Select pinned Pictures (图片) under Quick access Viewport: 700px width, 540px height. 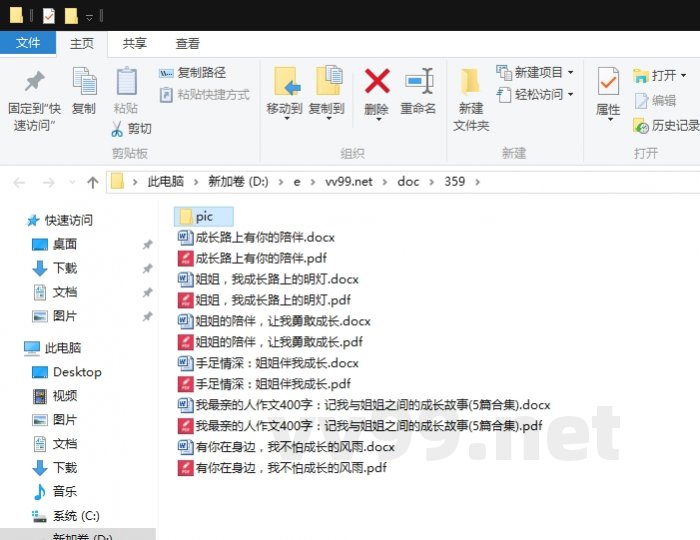[54, 316]
